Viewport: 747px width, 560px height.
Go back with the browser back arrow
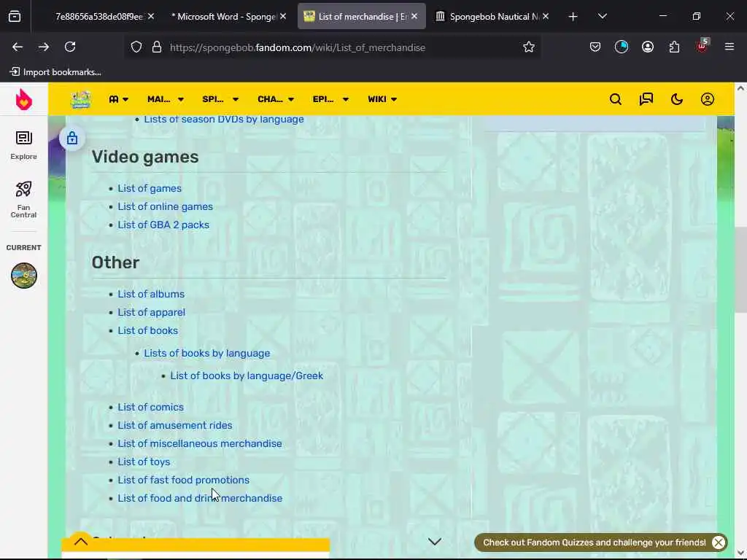tap(18, 47)
